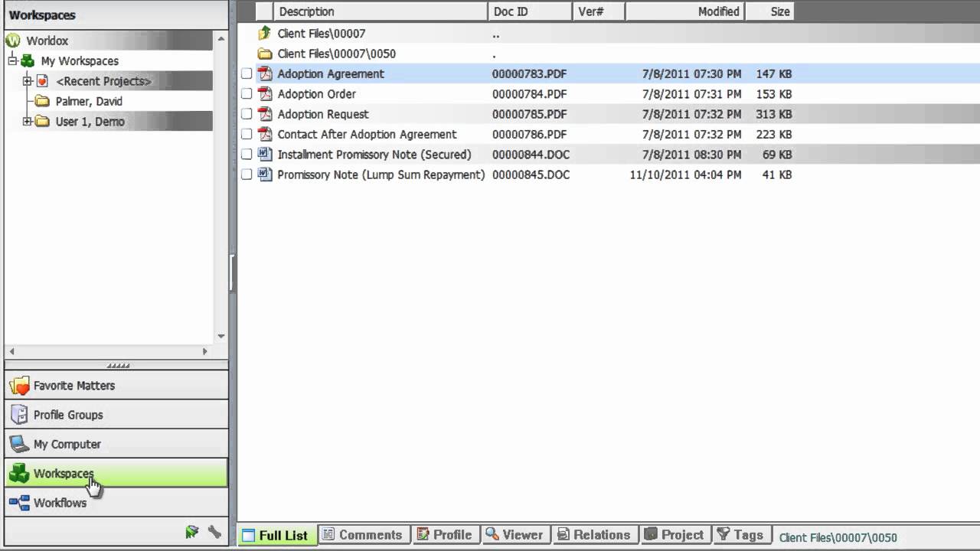Sort by the Modified column header
The width and height of the screenshot is (980, 551).
point(718,11)
